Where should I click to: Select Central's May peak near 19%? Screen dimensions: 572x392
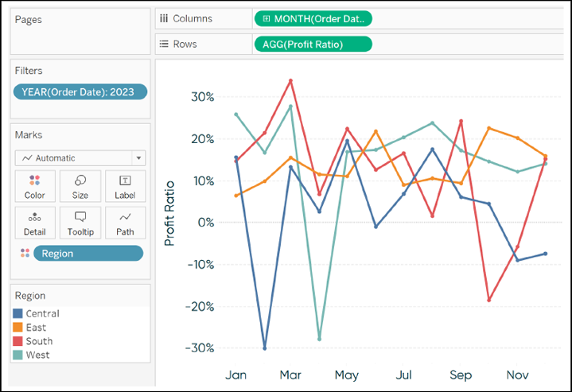pyautogui.click(x=347, y=141)
